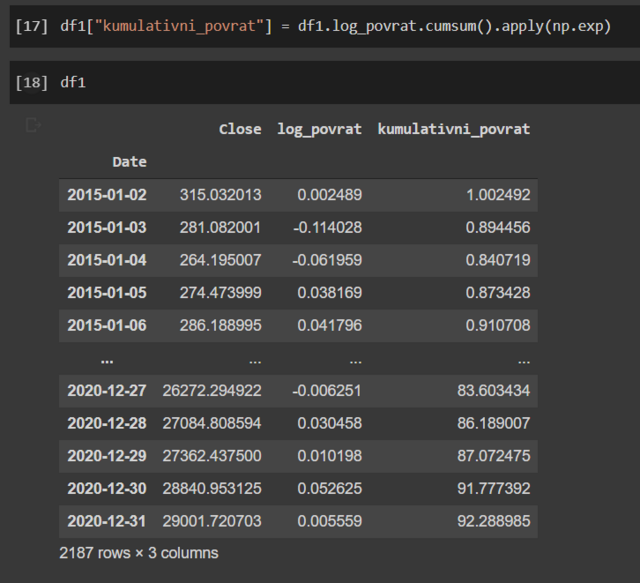Click Close value 281.082001
Viewport: 640px width, 583px height.
pos(220,228)
